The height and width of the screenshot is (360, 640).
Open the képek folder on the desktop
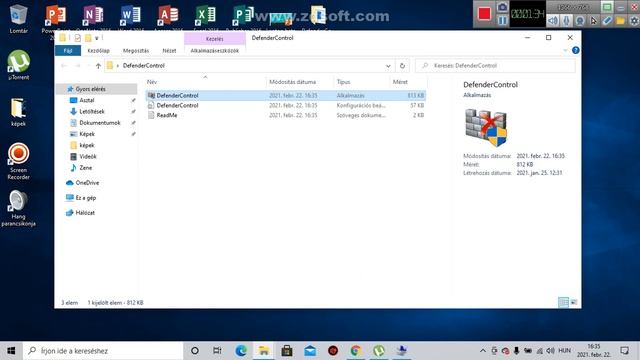[18, 112]
